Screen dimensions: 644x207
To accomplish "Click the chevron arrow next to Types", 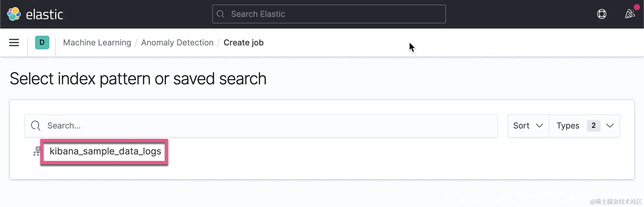I will click(610, 126).
